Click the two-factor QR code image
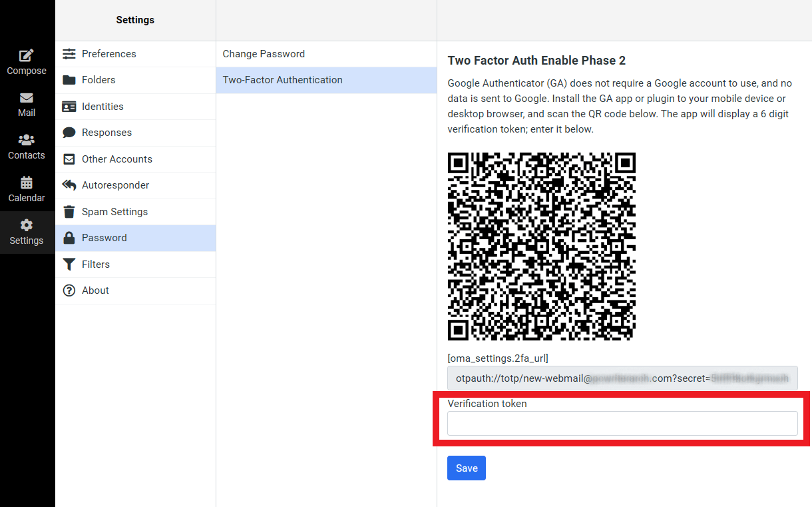812x507 pixels. pyautogui.click(x=542, y=247)
